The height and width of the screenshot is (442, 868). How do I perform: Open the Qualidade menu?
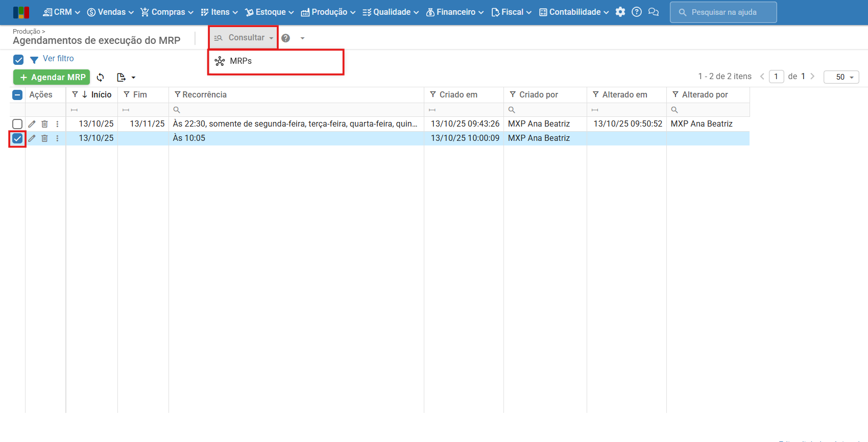point(391,12)
